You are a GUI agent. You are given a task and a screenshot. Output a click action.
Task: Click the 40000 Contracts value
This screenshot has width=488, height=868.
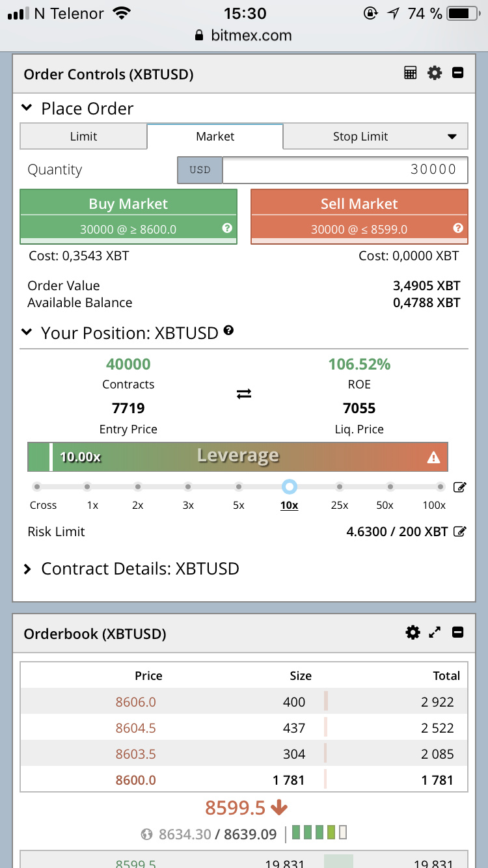[x=128, y=364]
